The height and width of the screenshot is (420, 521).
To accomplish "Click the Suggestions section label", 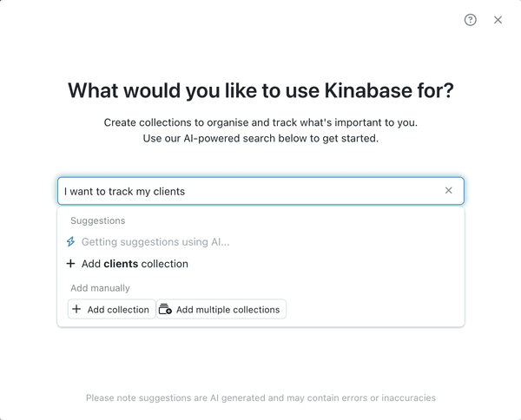I will click(97, 220).
